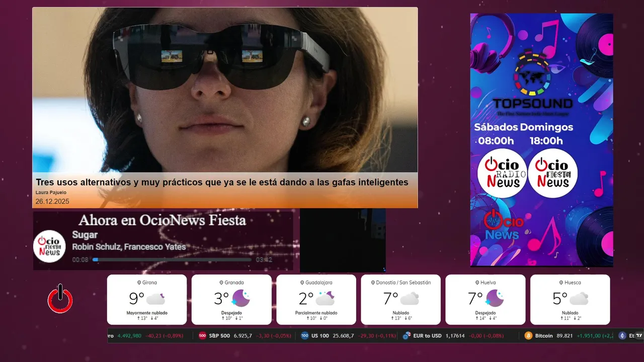Click the Bitcoin orange coin icon
644x362 pixels.
[x=528, y=335]
